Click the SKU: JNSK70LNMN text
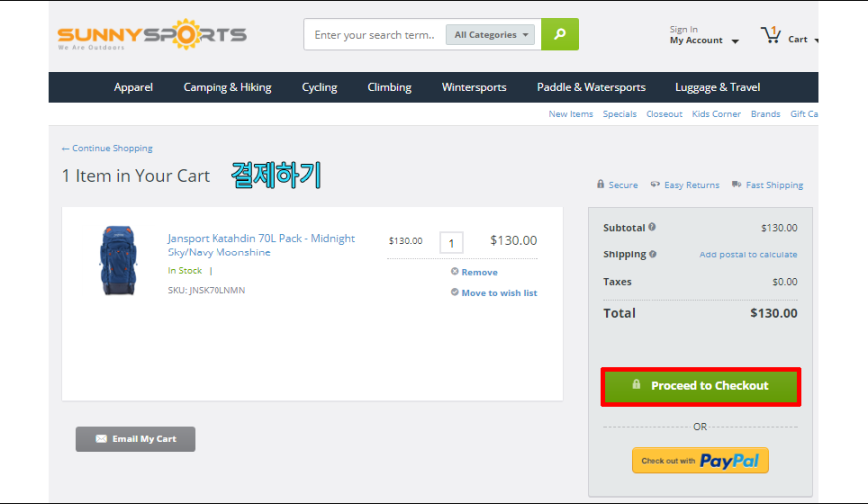Image resolution: width=868 pixels, height=504 pixels. coord(207,290)
